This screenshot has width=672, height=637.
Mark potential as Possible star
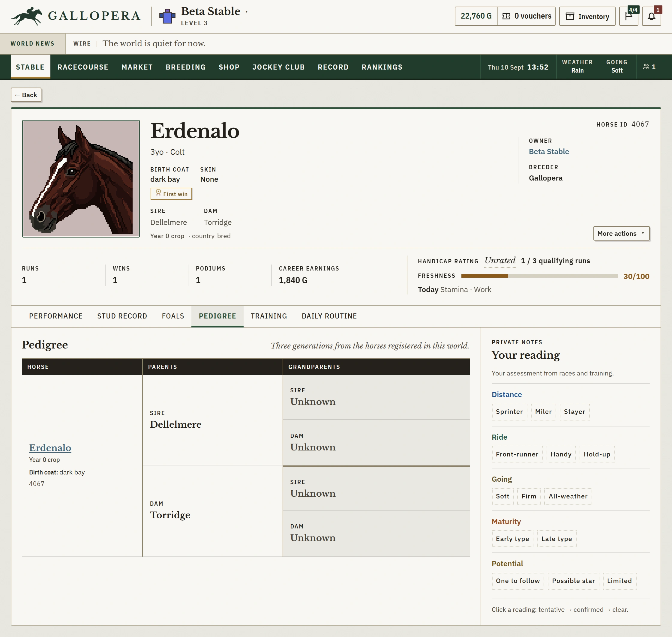[x=574, y=581]
